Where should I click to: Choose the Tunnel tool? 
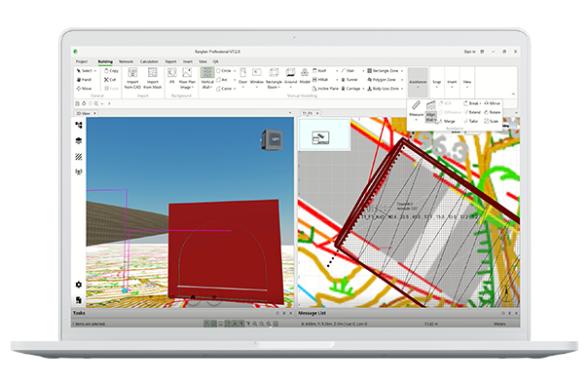[349, 80]
